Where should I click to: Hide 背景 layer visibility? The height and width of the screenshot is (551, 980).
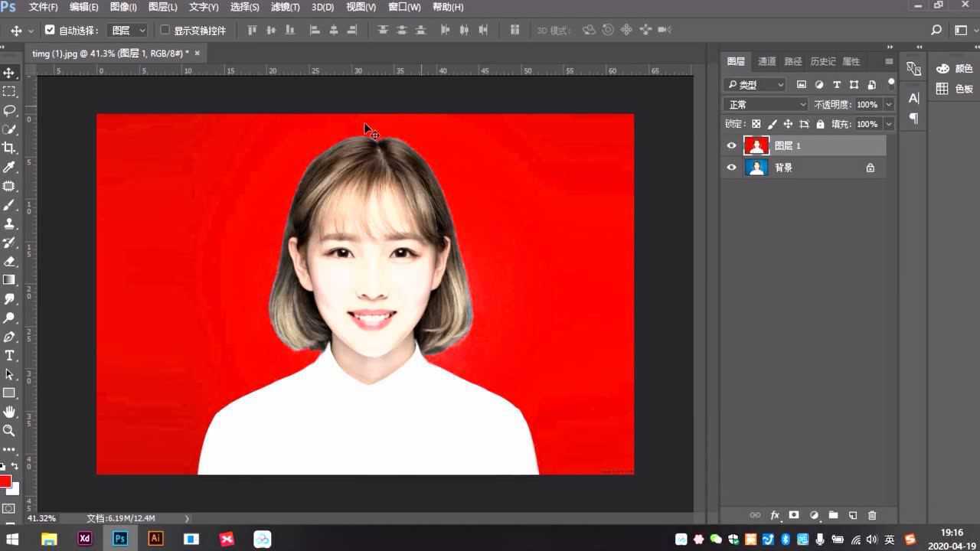coord(731,168)
